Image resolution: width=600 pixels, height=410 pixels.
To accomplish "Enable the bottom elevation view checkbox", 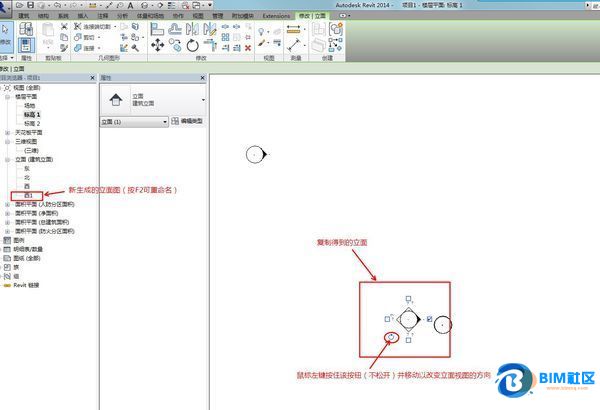I will coord(408,341).
